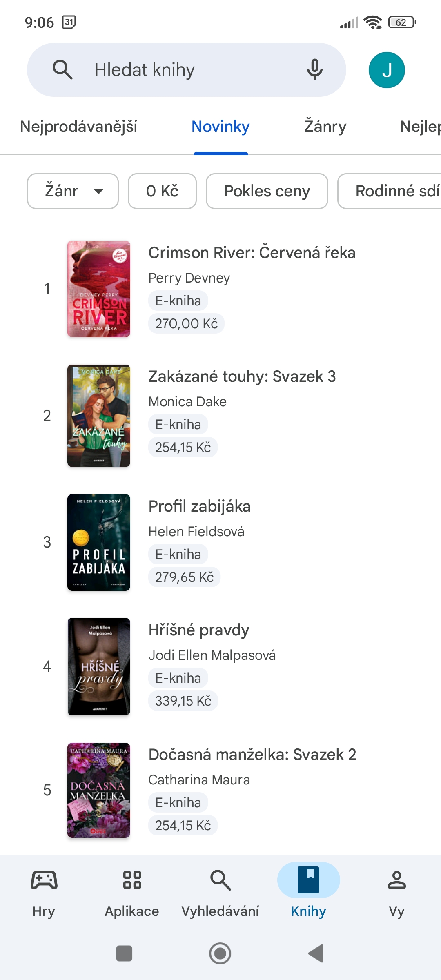Tap the magnifier icon in search bar
The height and width of the screenshot is (980, 441).
62,69
